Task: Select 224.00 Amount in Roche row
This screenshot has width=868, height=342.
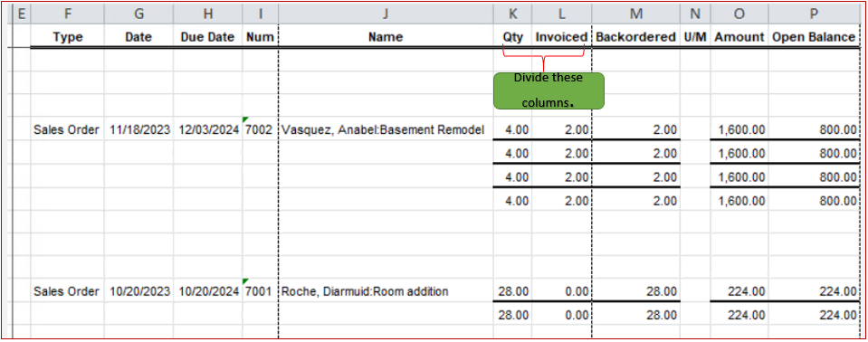Action: (x=739, y=290)
